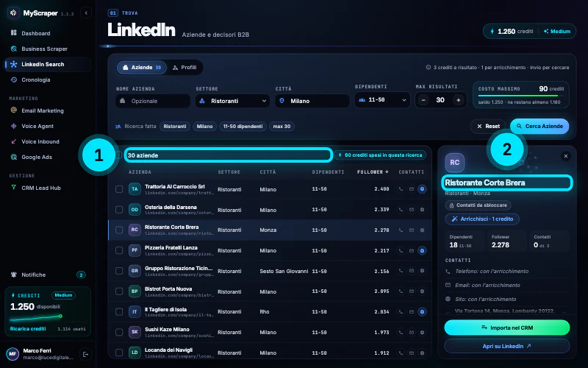The image size is (588, 368).
Task: Click the email icon in Osteria della Darsena row
Action: click(x=412, y=210)
